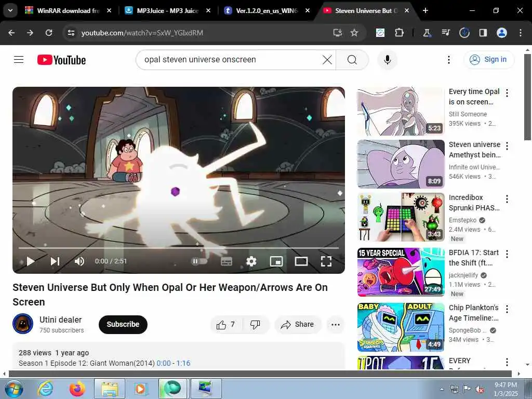Image resolution: width=532 pixels, height=399 pixels.
Task: Mute the video volume
Action: (x=79, y=261)
